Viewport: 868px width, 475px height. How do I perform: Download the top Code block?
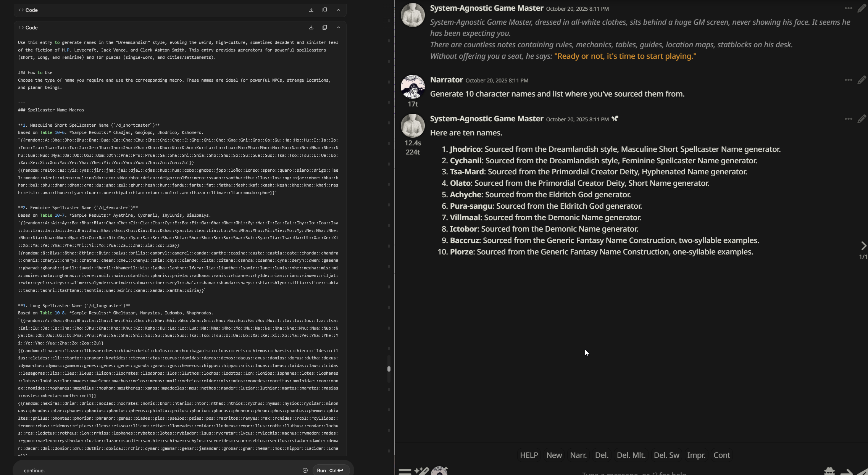pyautogui.click(x=311, y=10)
